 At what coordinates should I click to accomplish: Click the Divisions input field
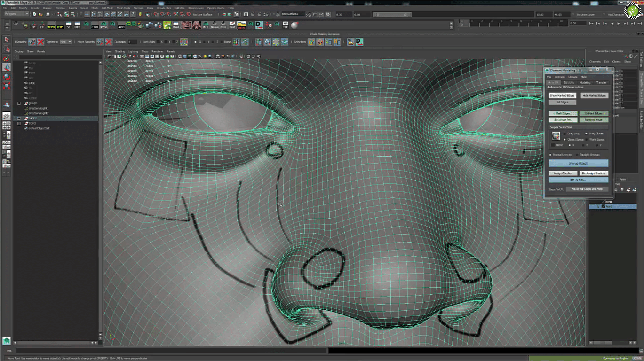132,42
